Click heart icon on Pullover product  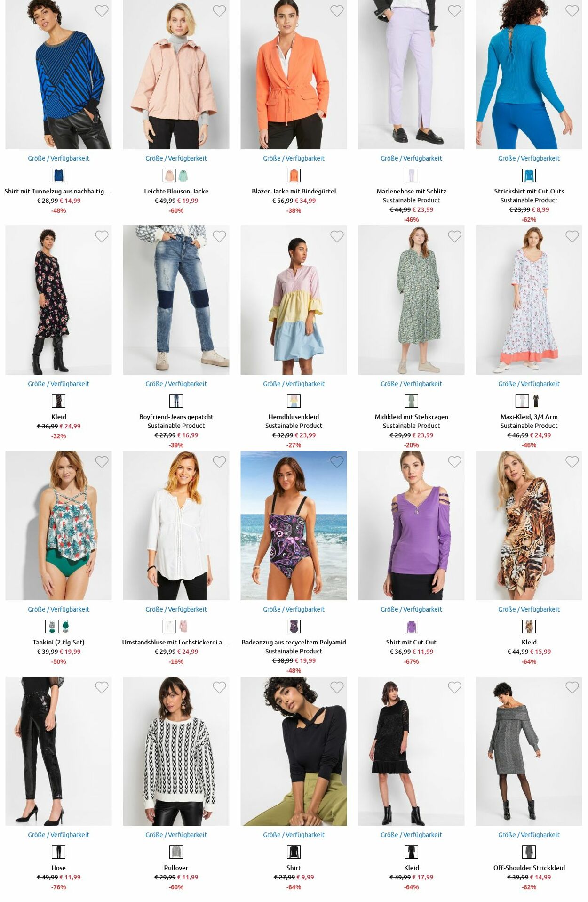[219, 687]
